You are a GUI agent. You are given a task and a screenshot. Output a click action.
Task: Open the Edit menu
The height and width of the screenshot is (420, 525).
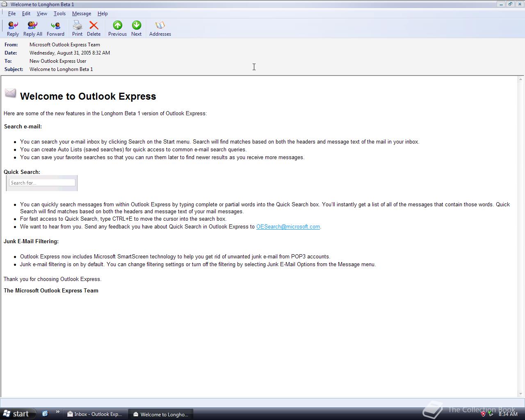(x=26, y=14)
